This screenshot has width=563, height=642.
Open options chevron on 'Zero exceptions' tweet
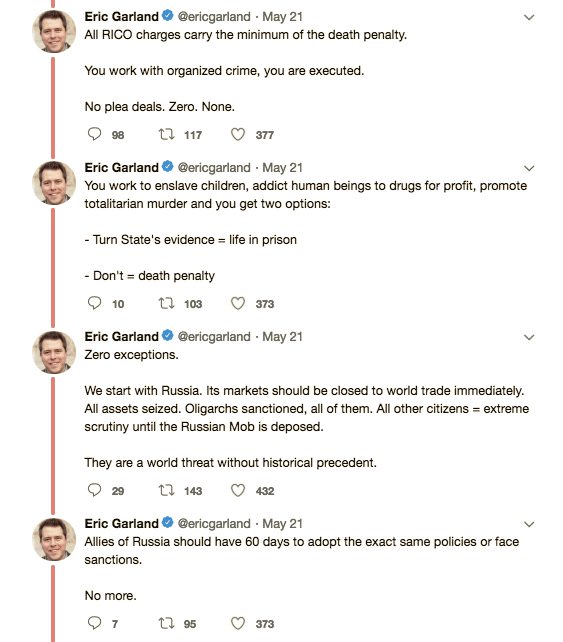[x=529, y=337]
